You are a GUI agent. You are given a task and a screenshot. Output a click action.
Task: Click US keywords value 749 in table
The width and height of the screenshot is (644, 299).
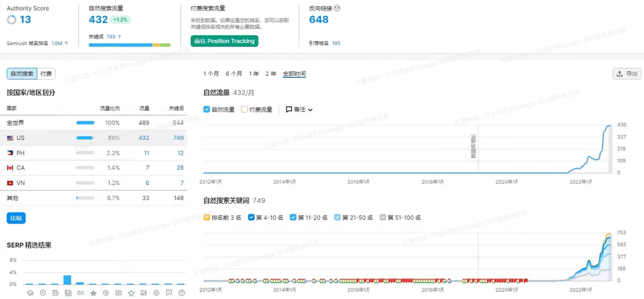pyautogui.click(x=178, y=138)
